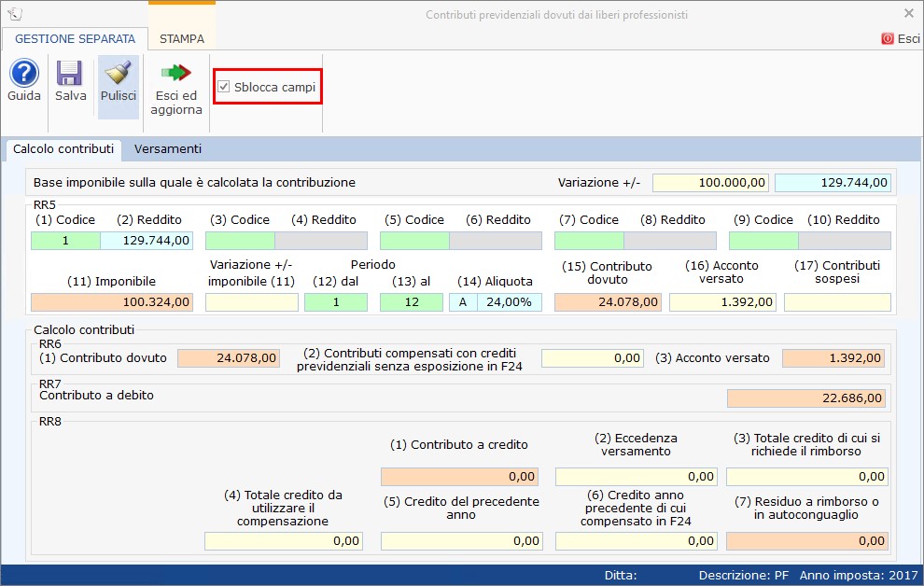Click the empty (4) Reddito field
This screenshot has height=586, width=924.
click(x=321, y=241)
